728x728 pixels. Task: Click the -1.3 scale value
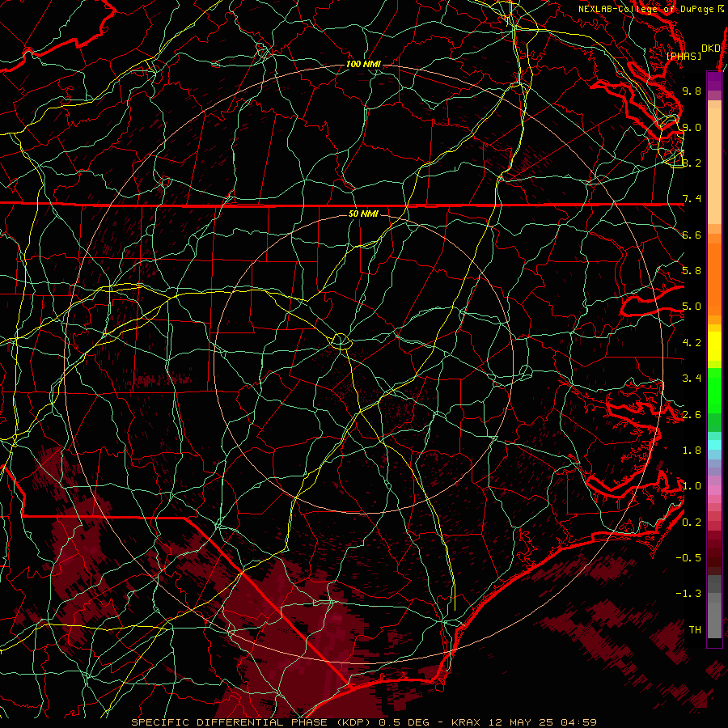click(x=688, y=594)
